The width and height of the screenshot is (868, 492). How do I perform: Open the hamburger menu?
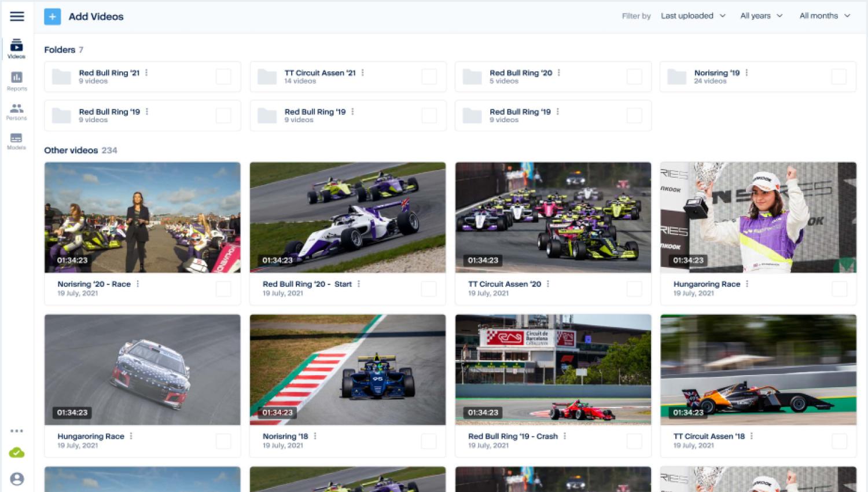pyautogui.click(x=17, y=16)
